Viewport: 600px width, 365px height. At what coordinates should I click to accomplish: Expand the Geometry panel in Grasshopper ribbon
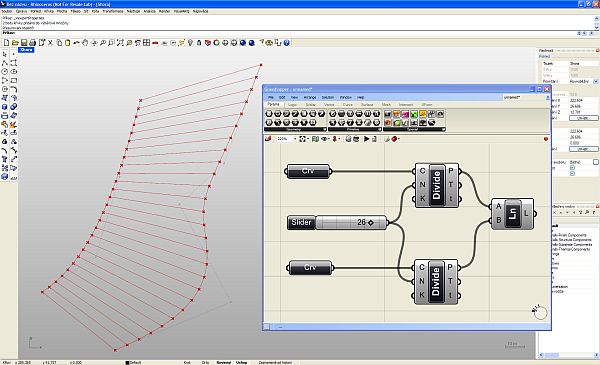tap(324, 130)
